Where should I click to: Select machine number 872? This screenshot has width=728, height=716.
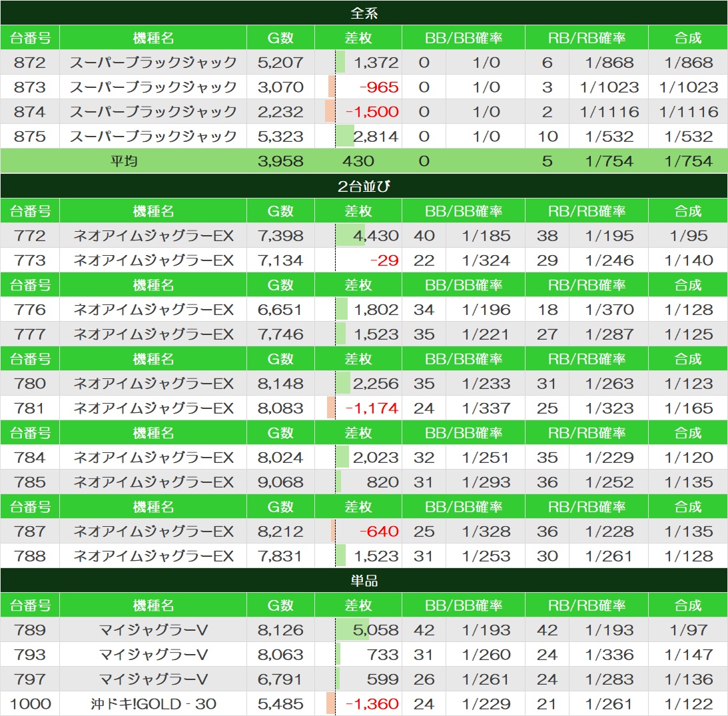click(x=30, y=62)
